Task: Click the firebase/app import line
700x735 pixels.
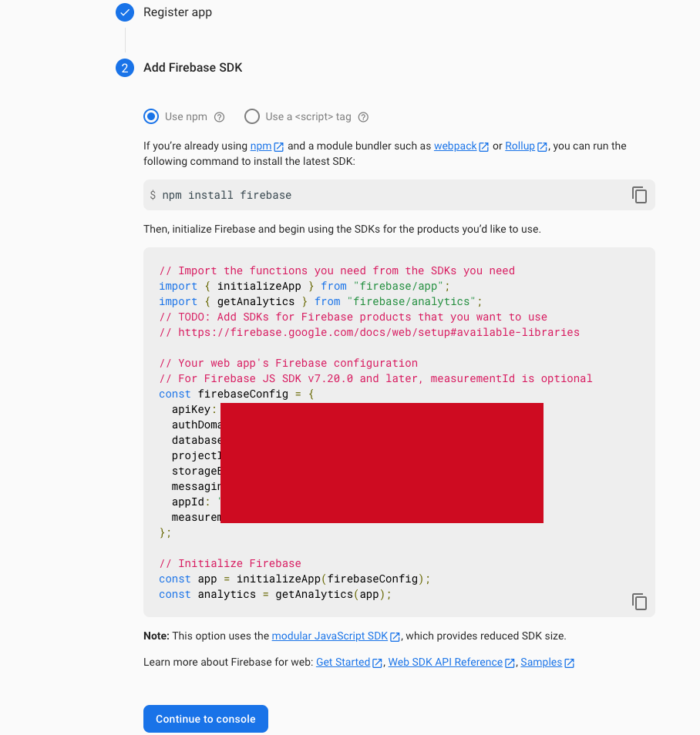Action: tap(304, 286)
